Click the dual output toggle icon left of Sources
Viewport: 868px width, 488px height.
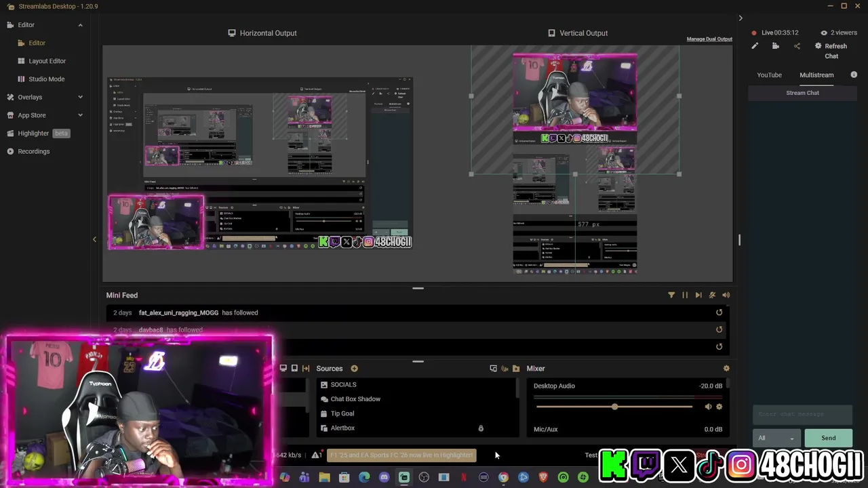[306, 369]
